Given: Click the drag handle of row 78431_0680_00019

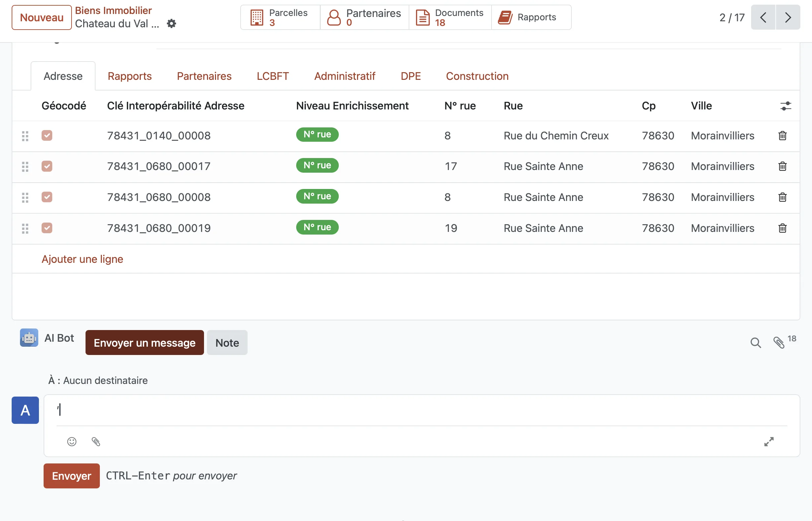Looking at the screenshot, I should pyautogui.click(x=25, y=229).
